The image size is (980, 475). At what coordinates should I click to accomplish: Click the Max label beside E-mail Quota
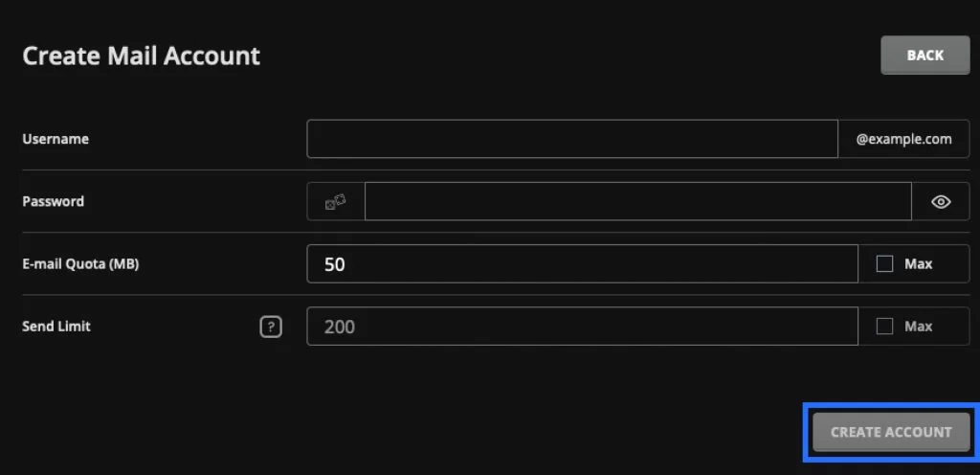tap(918, 264)
